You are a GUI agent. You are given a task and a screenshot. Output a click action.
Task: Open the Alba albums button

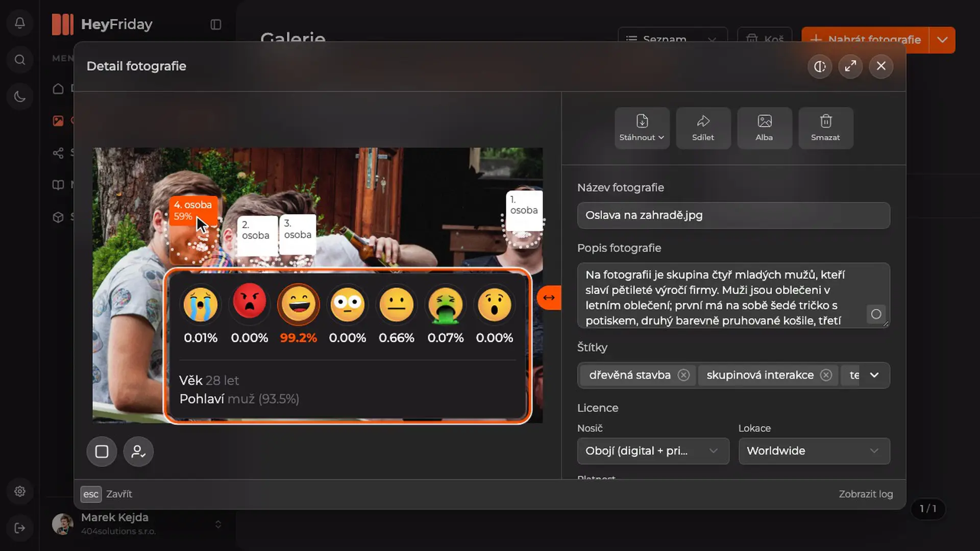point(765,128)
